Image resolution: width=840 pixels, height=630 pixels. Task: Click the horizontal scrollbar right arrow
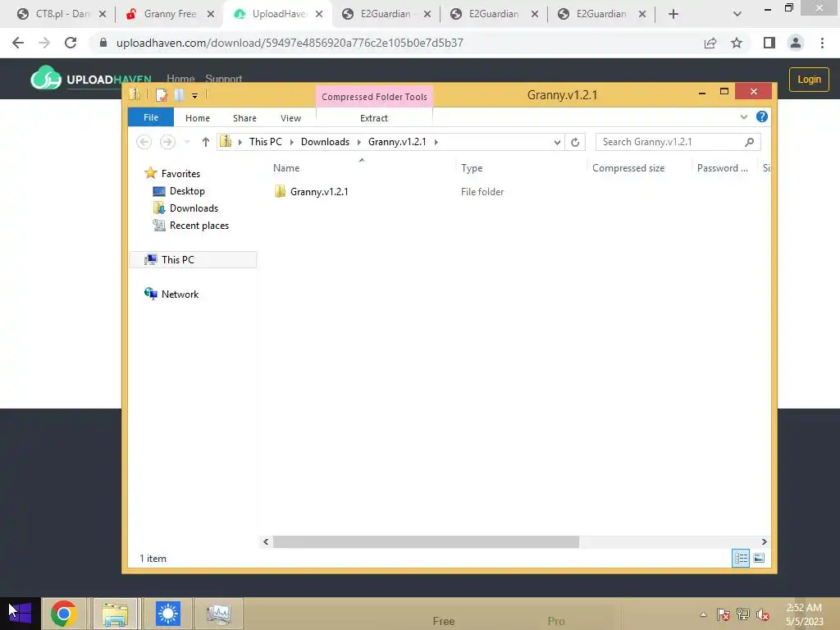tap(764, 541)
